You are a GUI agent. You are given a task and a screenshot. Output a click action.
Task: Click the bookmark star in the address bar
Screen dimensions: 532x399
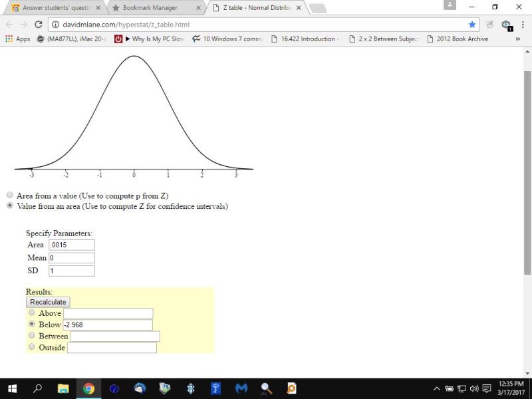pos(472,25)
